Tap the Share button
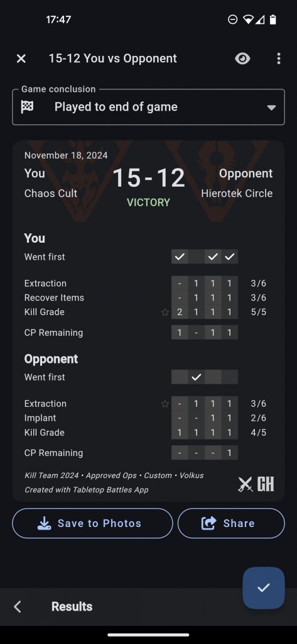Viewport: 297px width, 644px height. pyautogui.click(x=231, y=523)
